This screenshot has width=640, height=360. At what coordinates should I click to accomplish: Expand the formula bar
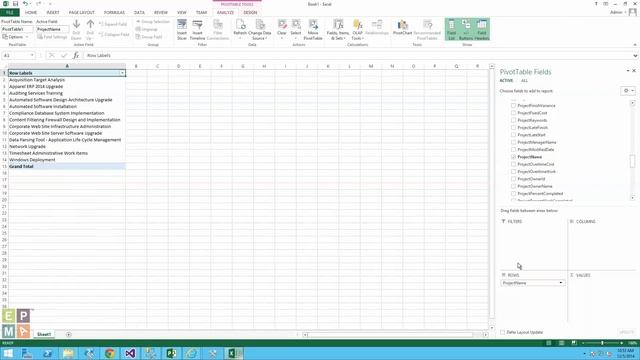click(x=635, y=56)
